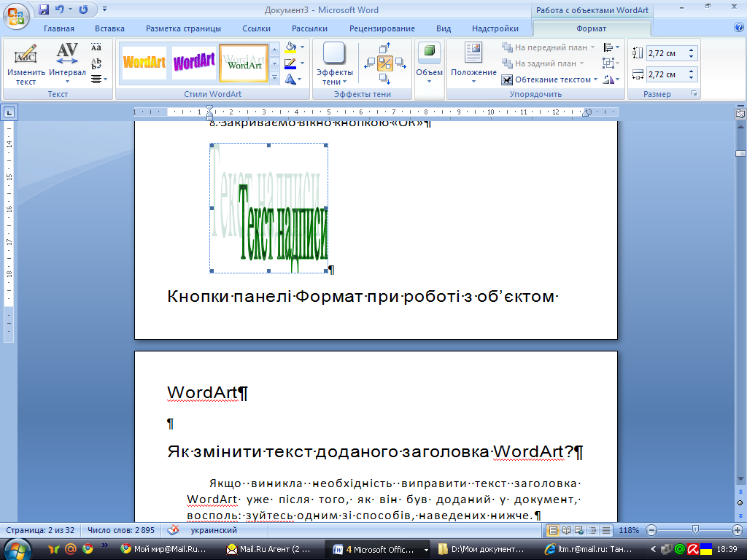Switch to Print Layout view
This screenshot has width=747, height=560.
553,530
